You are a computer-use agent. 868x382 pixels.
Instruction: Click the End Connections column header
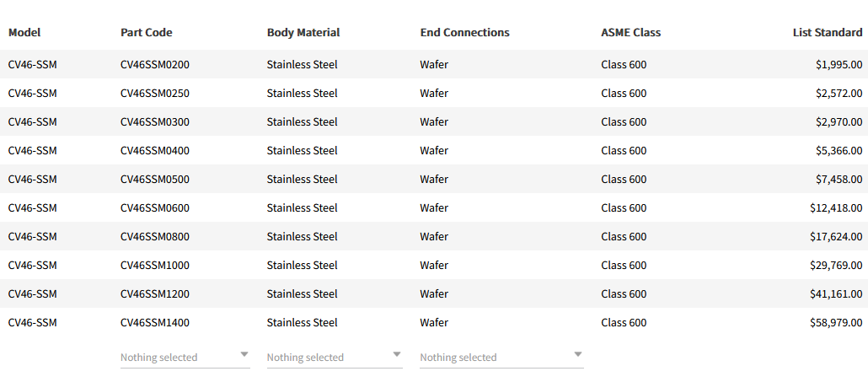coord(464,33)
